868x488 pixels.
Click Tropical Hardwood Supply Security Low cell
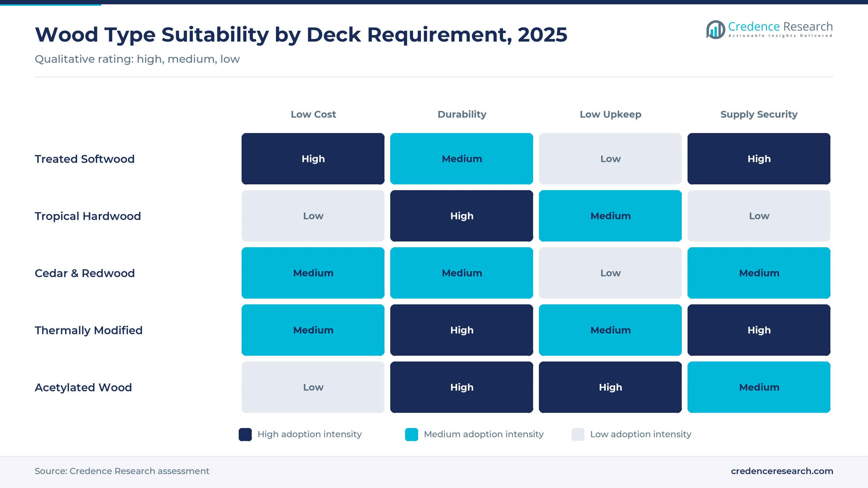759,216
